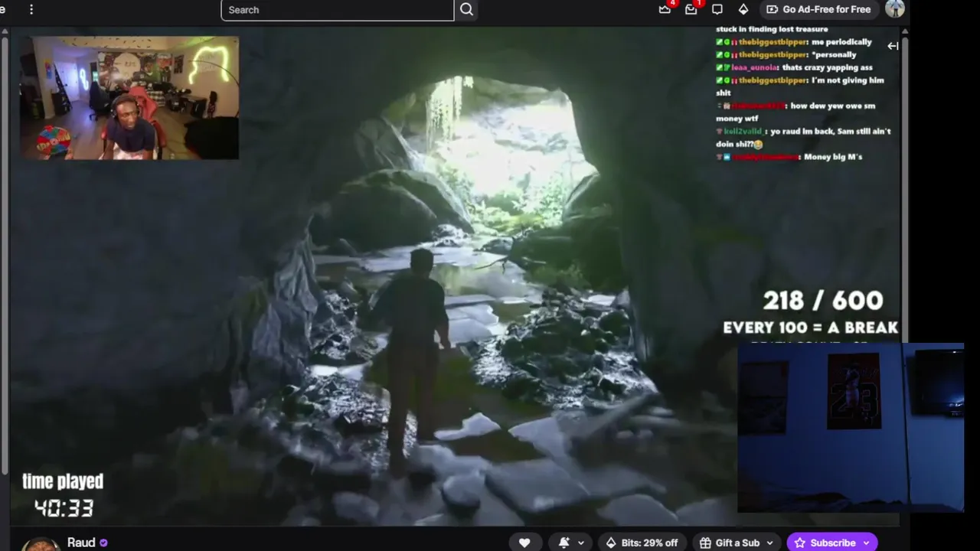The height and width of the screenshot is (551, 980).
Task: Open the whispers speech bubble icon
Action: [717, 9]
